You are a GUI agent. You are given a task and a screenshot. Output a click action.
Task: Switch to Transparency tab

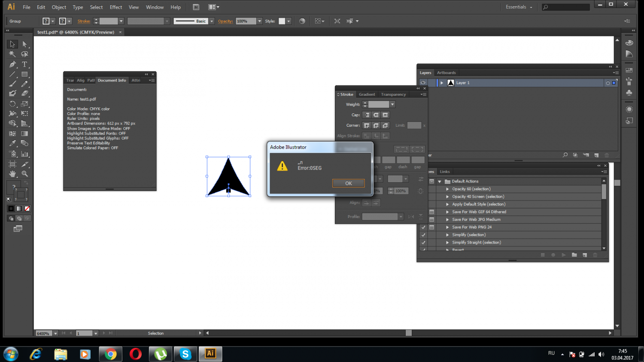(393, 94)
